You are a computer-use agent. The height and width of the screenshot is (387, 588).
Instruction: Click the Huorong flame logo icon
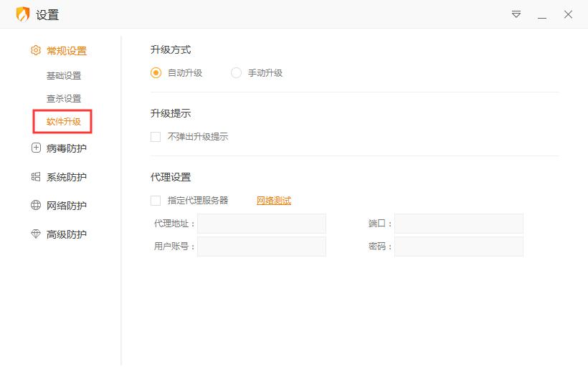(23, 14)
